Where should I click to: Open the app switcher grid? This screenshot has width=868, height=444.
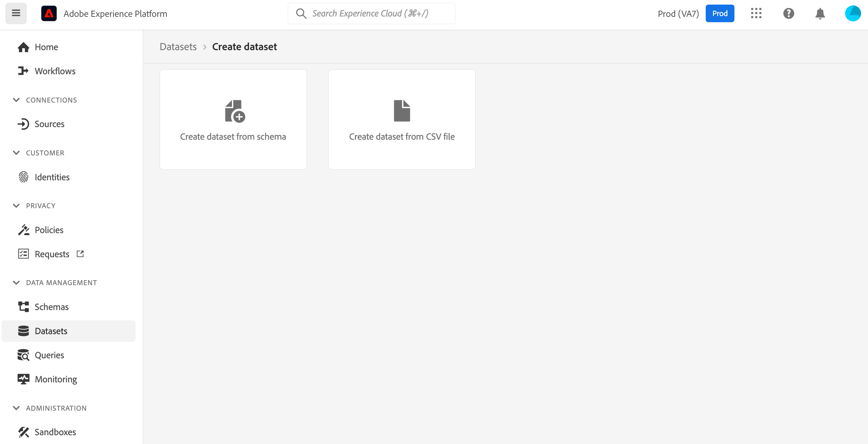tap(756, 13)
